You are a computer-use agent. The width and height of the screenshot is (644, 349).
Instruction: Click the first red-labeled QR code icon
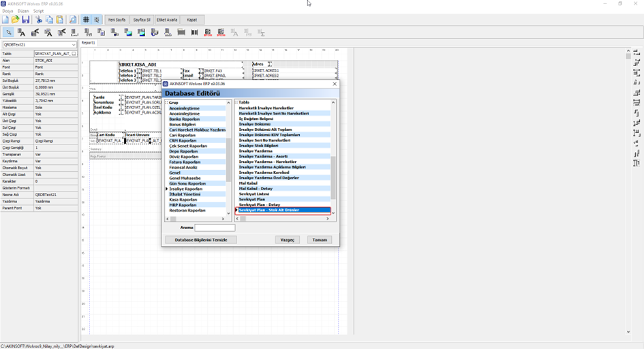click(x=208, y=33)
